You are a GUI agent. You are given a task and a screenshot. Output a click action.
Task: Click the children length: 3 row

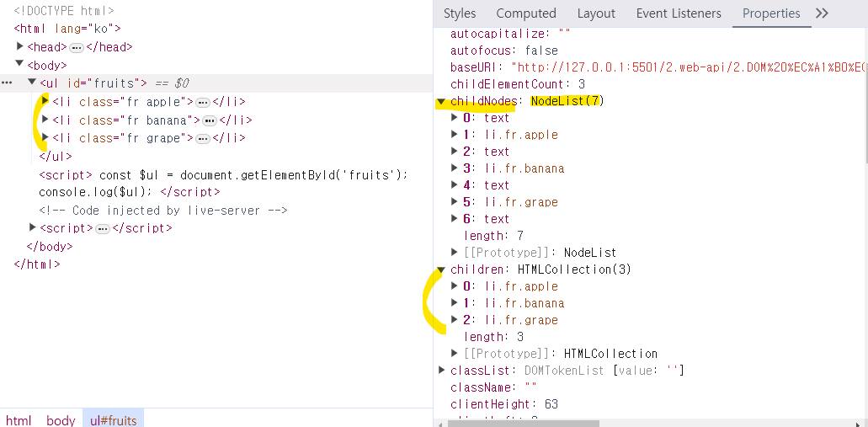pyautogui.click(x=494, y=337)
